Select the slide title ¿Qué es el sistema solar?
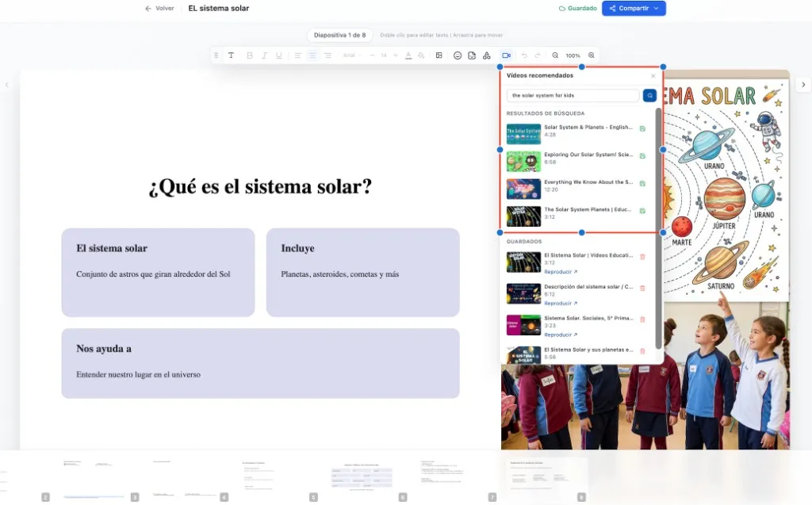The width and height of the screenshot is (812, 505). point(260,186)
